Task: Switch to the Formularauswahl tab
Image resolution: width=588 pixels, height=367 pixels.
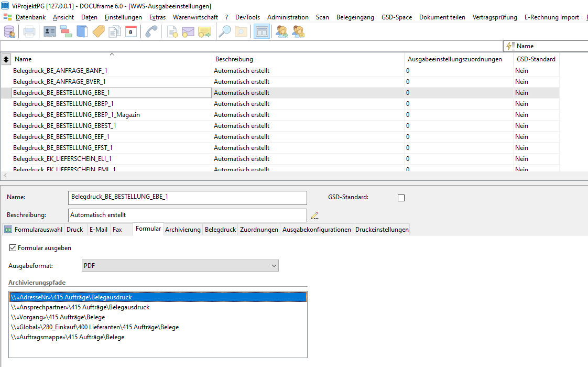Action: 34,229
